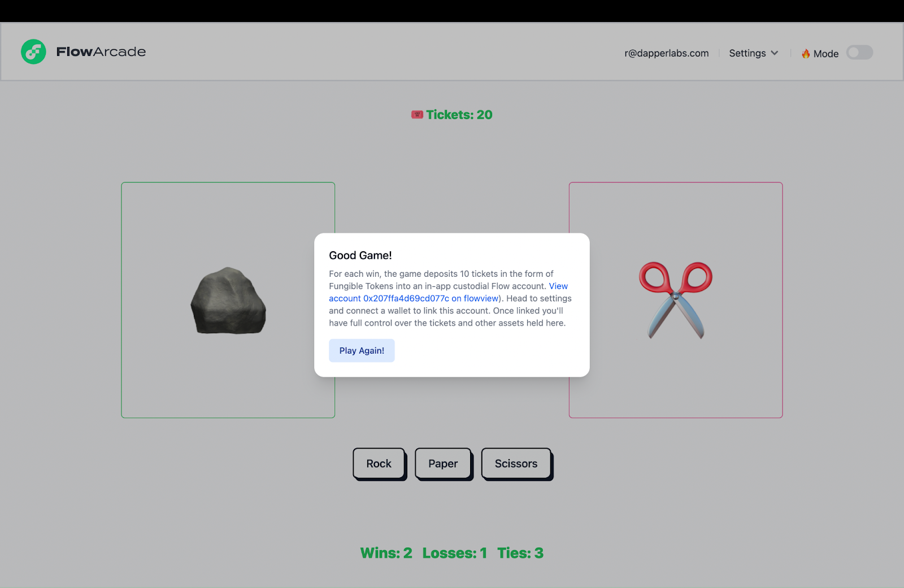The height and width of the screenshot is (588, 904).
Task: Click the Ties: 3 score text
Action: click(x=520, y=553)
